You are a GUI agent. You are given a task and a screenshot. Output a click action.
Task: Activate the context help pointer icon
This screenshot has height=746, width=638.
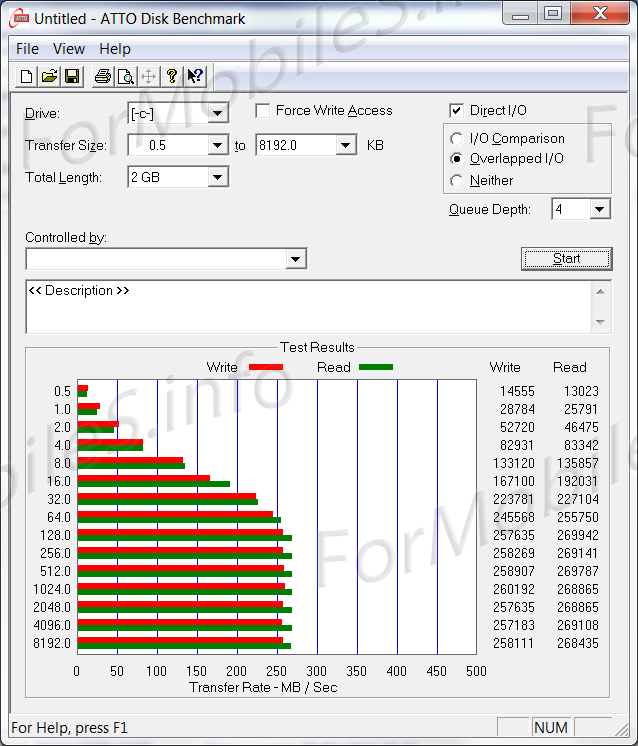[x=195, y=76]
